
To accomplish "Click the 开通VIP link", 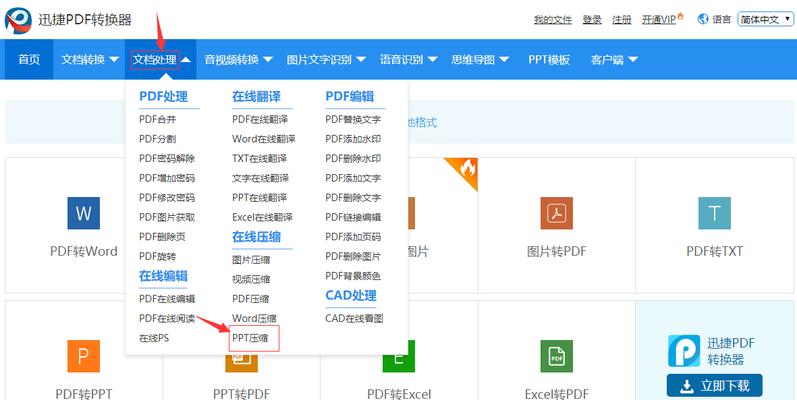I will [659, 20].
